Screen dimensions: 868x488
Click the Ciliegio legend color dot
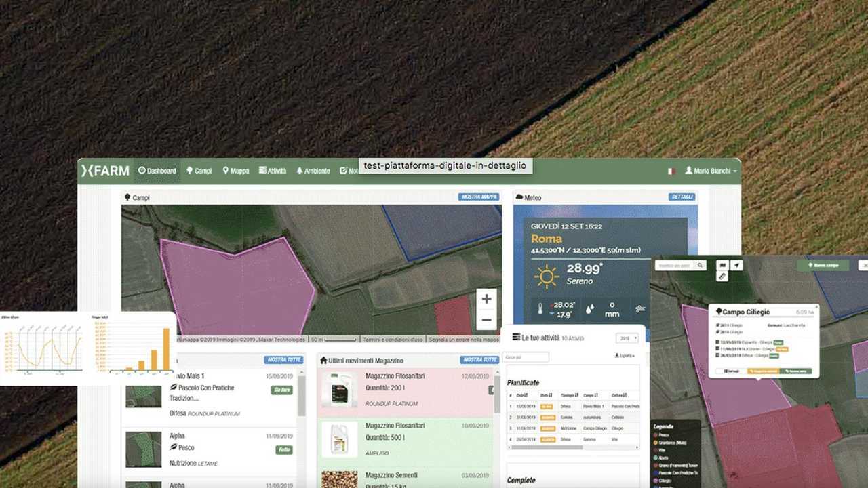tap(655, 480)
